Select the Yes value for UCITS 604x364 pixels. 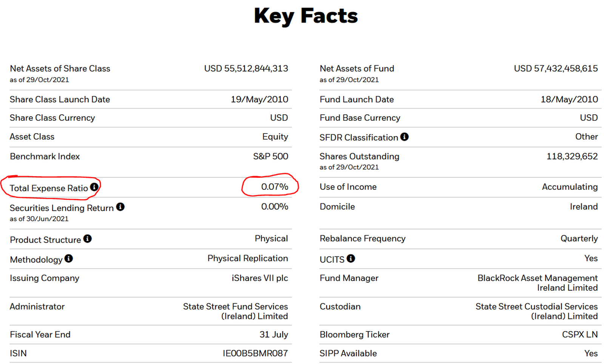pos(591,258)
